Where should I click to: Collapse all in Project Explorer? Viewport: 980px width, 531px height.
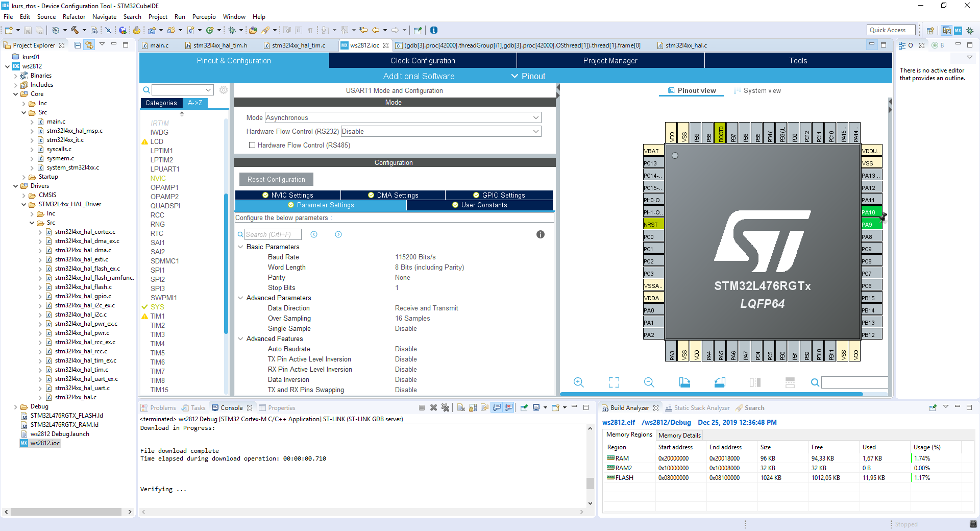tap(78, 45)
